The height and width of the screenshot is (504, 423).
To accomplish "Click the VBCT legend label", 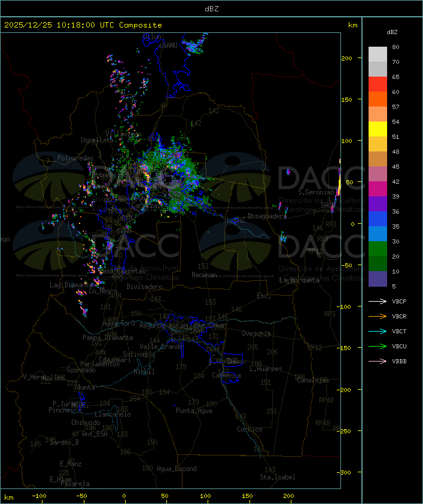I will pyautogui.click(x=399, y=331).
